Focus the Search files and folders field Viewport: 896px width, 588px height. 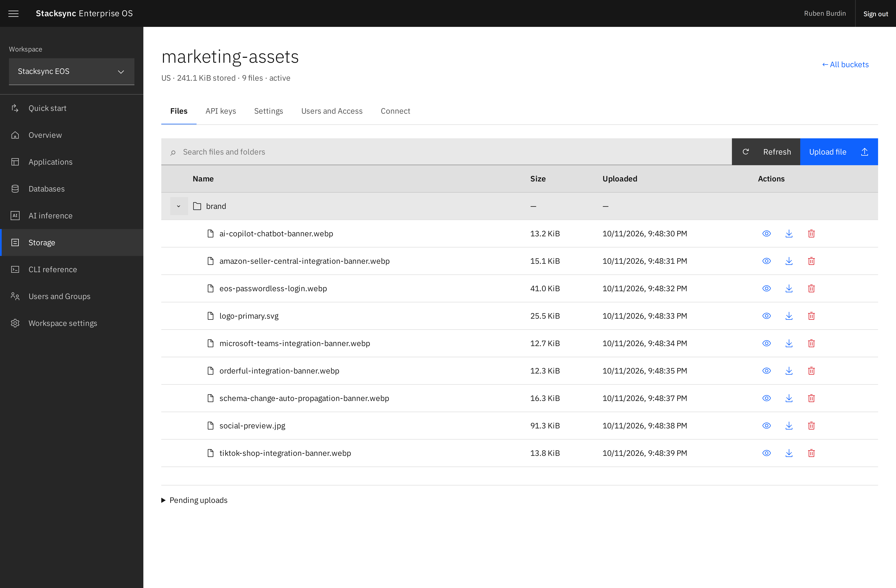click(x=446, y=152)
